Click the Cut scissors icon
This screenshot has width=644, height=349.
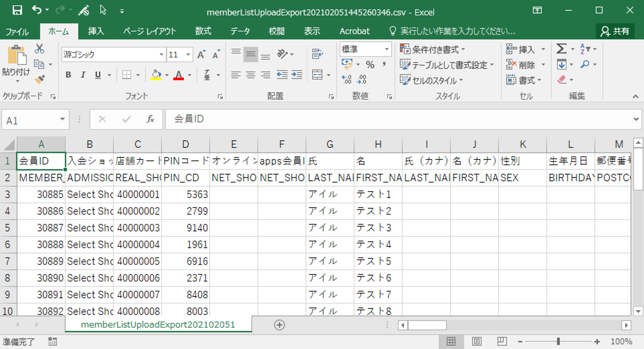coord(39,49)
